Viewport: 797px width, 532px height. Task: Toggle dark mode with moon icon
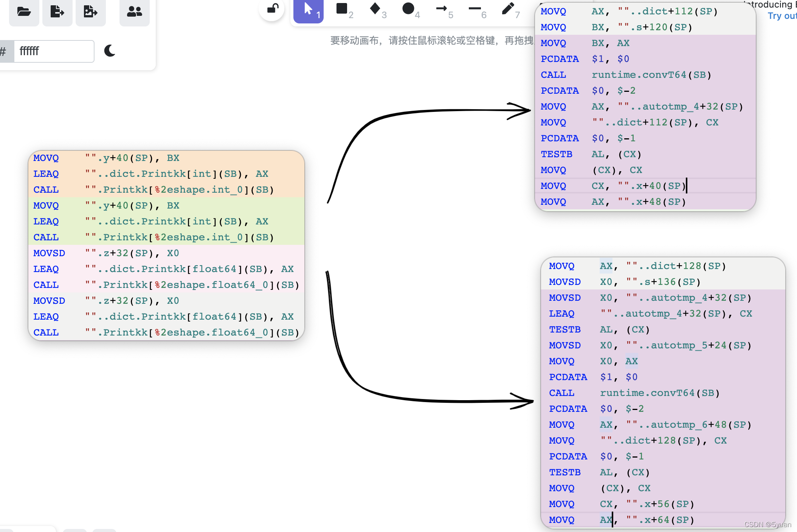click(110, 51)
